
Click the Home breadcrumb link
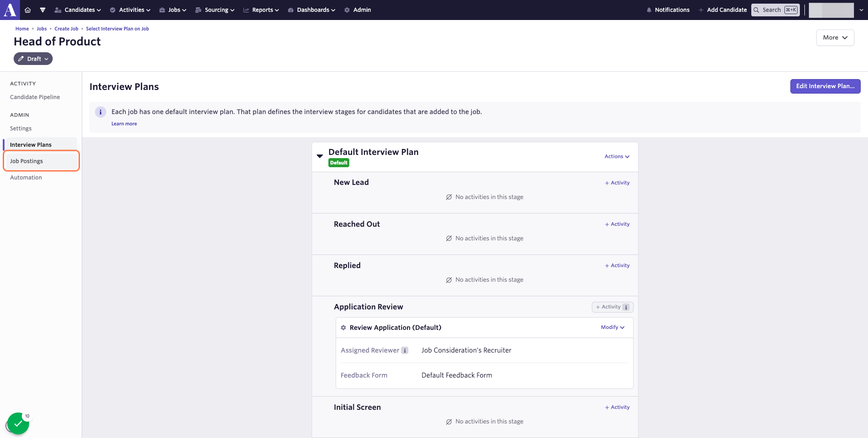point(22,29)
